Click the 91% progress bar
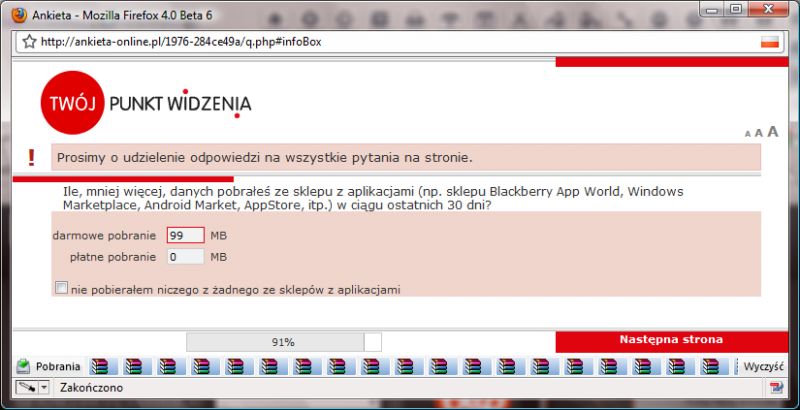 pos(284,342)
